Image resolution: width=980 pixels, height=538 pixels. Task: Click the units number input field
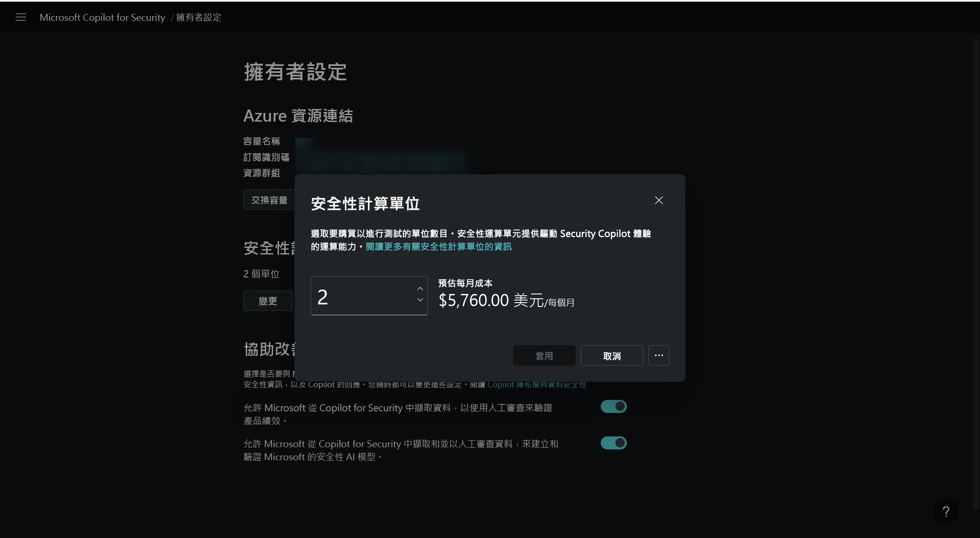pyautogui.click(x=369, y=296)
